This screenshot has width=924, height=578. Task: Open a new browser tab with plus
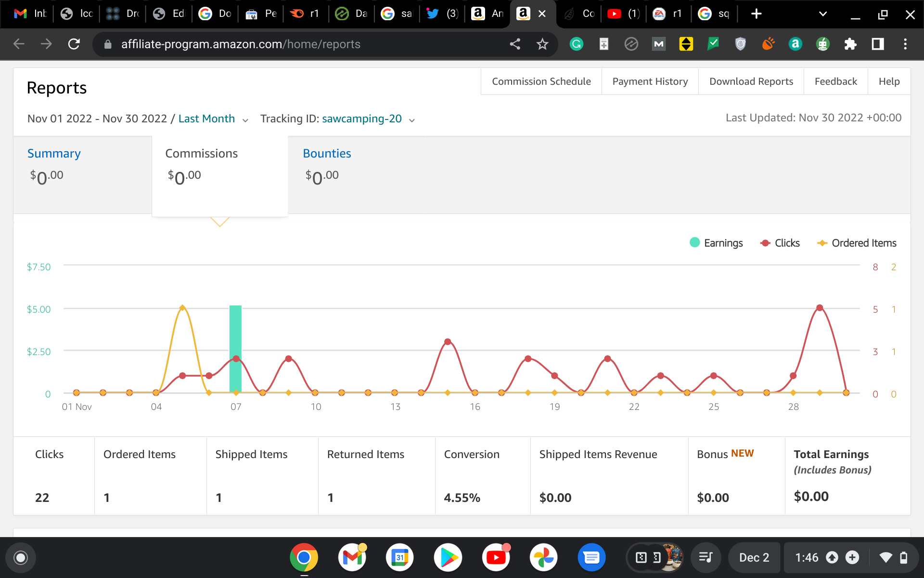(756, 14)
